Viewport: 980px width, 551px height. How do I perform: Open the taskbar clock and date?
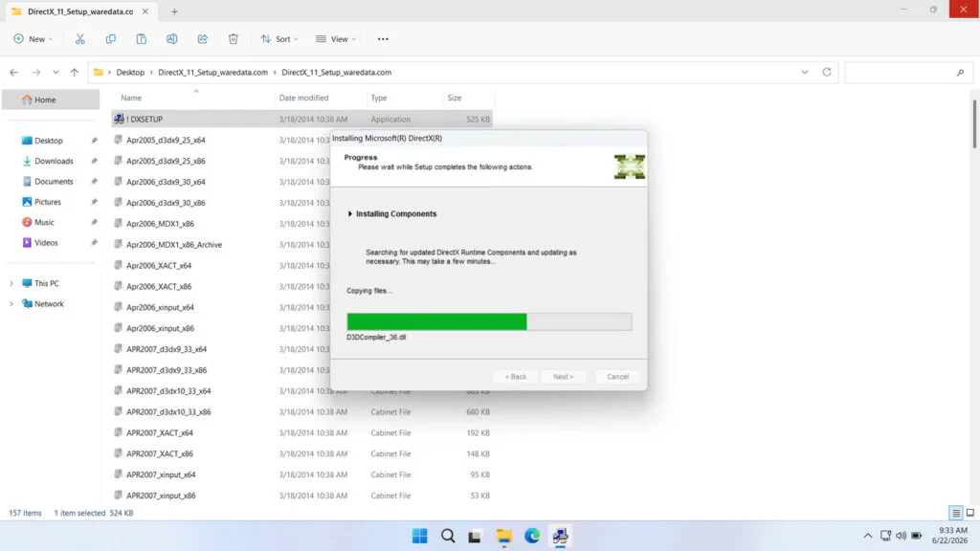(949, 536)
